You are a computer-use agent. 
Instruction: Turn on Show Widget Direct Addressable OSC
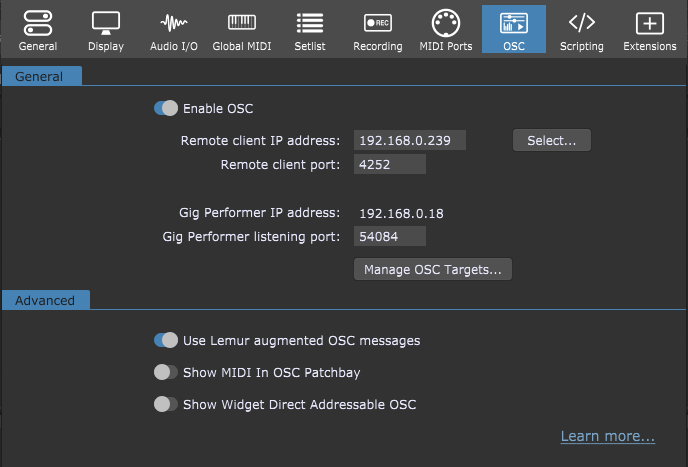coord(166,404)
